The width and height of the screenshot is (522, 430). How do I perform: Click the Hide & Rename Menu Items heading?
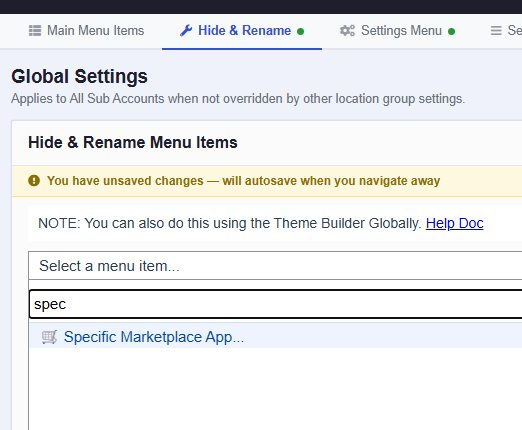click(133, 142)
